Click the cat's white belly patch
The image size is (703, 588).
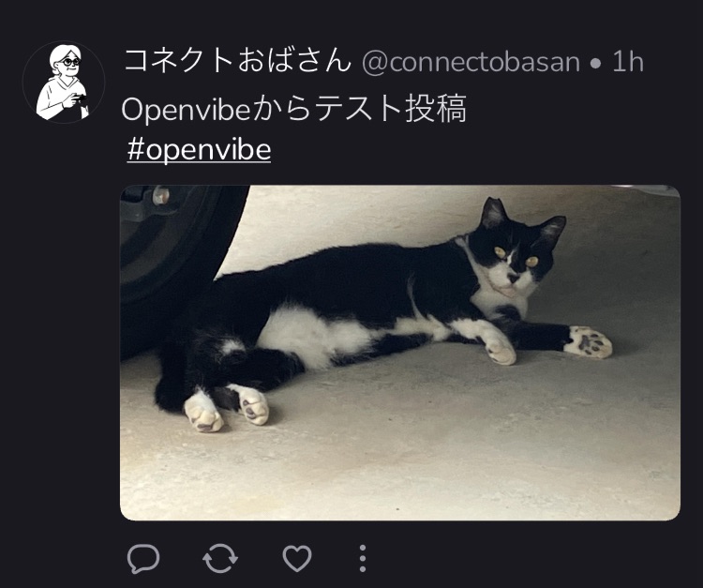pyautogui.click(x=314, y=334)
